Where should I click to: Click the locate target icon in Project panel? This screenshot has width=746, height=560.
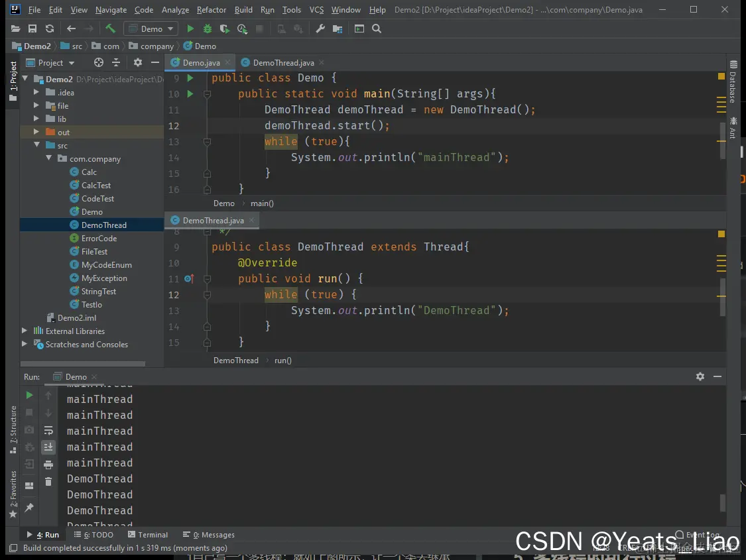tap(99, 62)
